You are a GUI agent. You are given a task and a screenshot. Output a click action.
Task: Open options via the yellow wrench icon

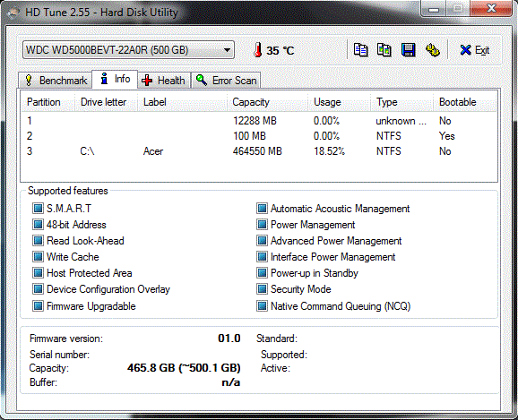pyautogui.click(x=432, y=50)
